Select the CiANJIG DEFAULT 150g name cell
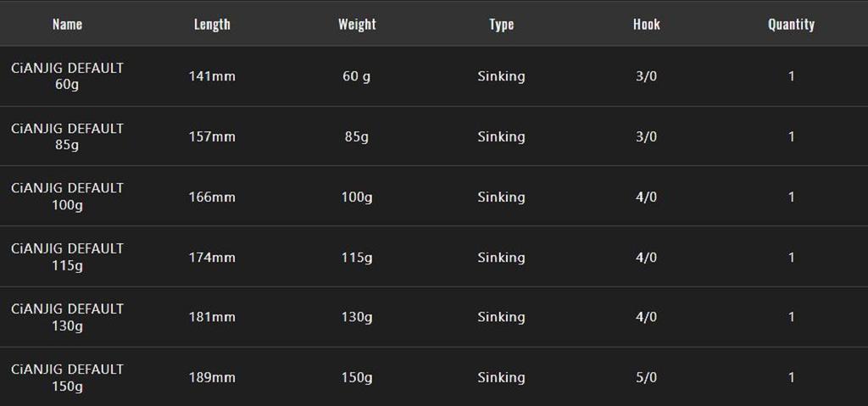The height and width of the screenshot is (406, 868). (x=67, y=377)
